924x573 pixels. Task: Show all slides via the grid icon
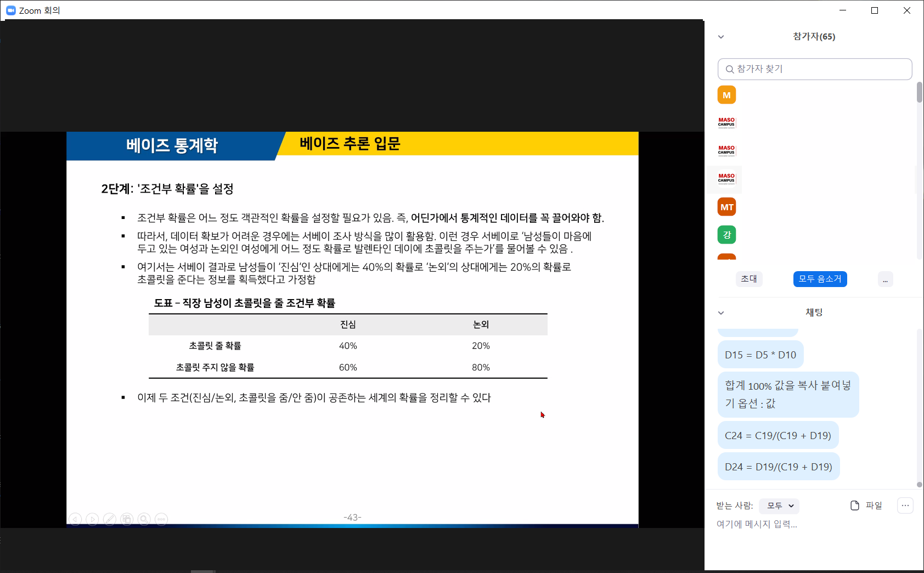coord(127,519)
